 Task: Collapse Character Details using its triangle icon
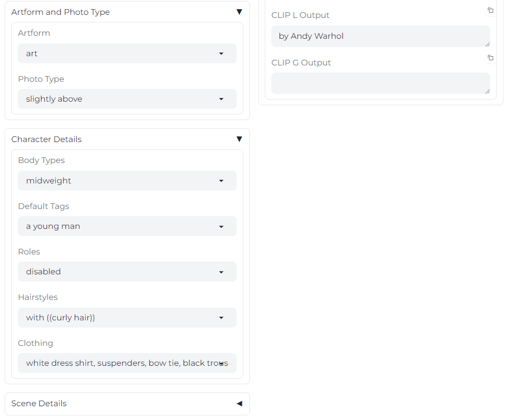(x=239, y=139)
